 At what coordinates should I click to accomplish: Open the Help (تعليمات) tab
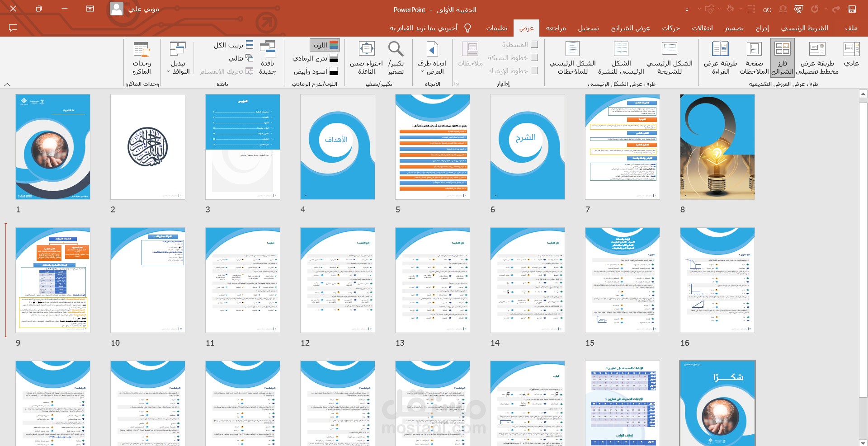click(496, 28)
